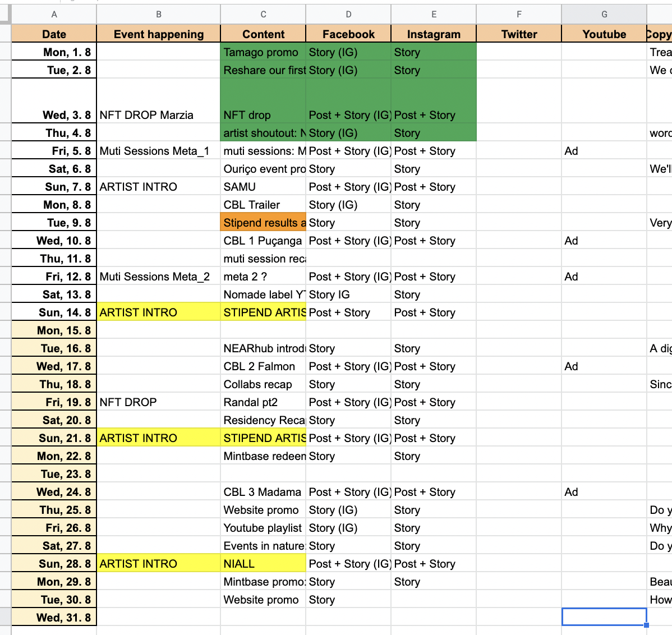Image resolution: width=672 pixels, height=635 pixels.
Task: Select column A header
Action: click(54, 15)
